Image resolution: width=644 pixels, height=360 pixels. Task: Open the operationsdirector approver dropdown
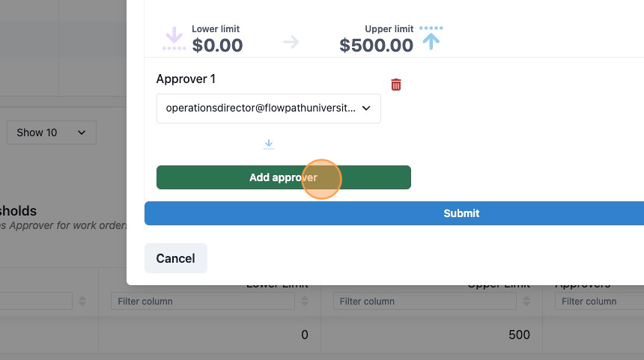[269, 109]
